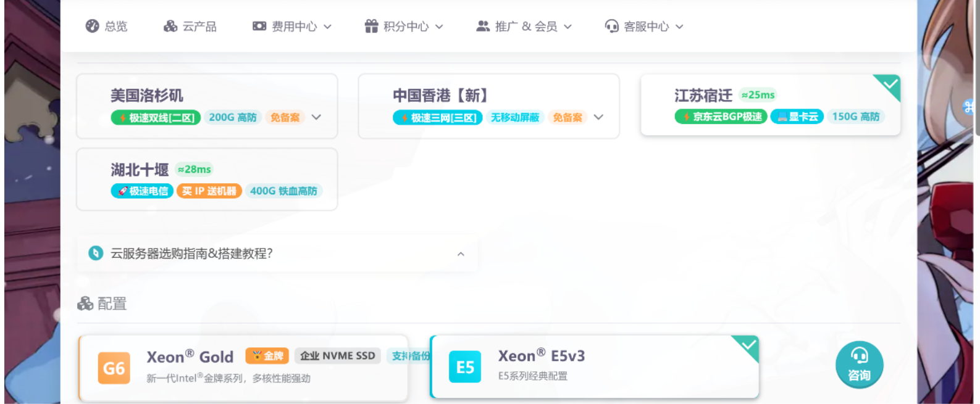Click the 客服中心 headset icon
The image size is (980, 404).
coord(611,26)
